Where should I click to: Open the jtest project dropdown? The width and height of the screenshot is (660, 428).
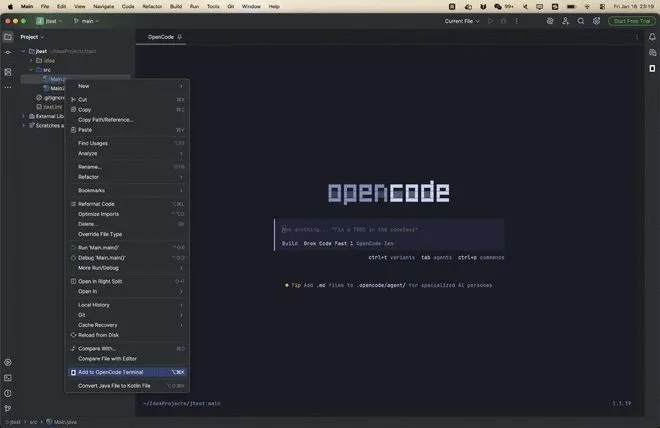point(49,21)
